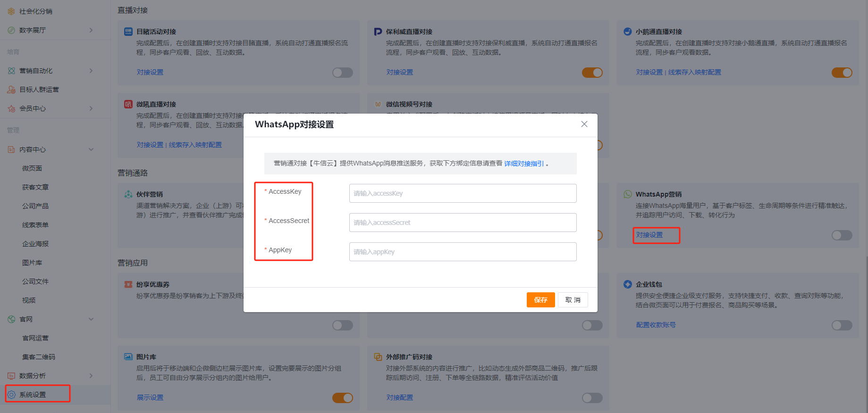
Task: Toggle the 目睹活动对接 switch
Action: click(343, 73)
